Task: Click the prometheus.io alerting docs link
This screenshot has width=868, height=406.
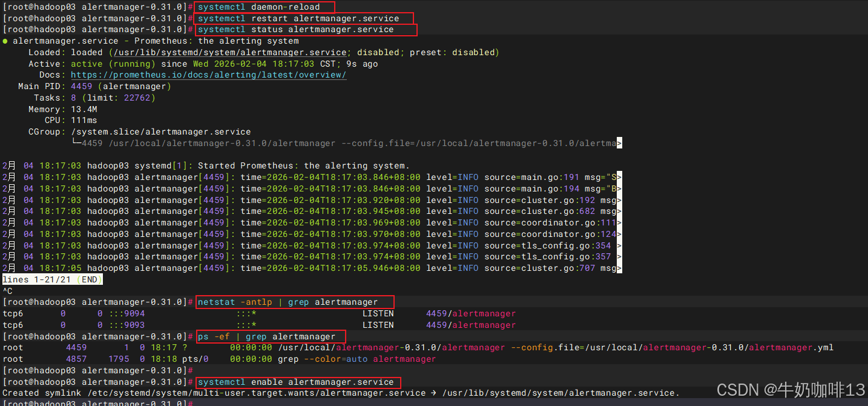Action: coord(208,75)
